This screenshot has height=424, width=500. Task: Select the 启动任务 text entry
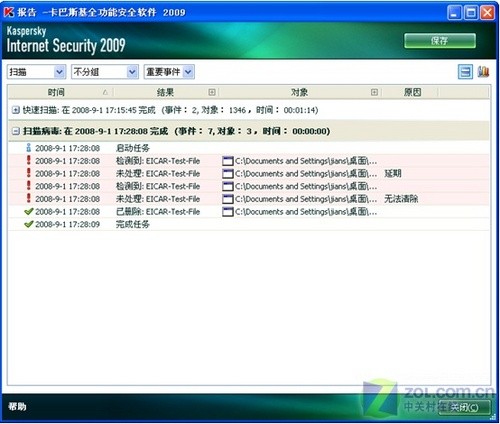[133, 148]
